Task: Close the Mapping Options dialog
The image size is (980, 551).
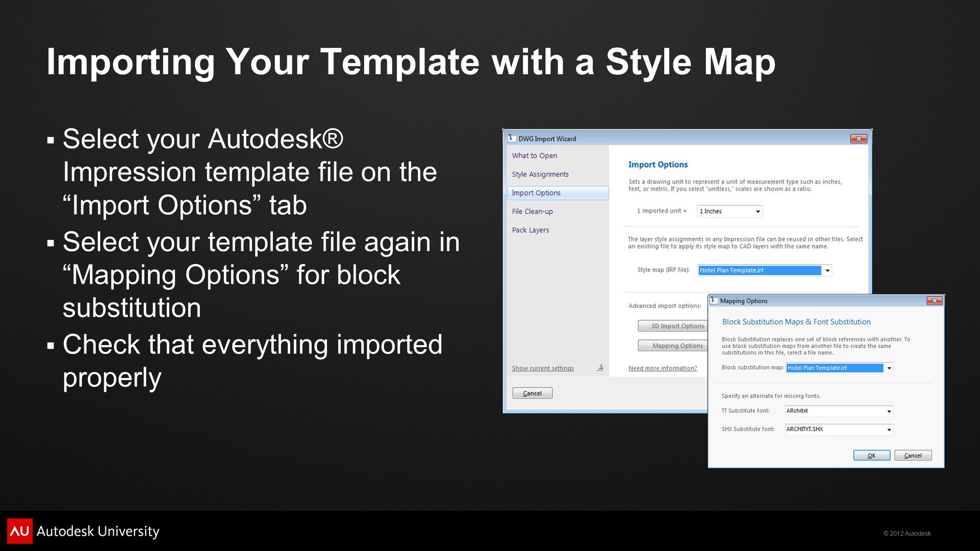Action: coord(934,301)
